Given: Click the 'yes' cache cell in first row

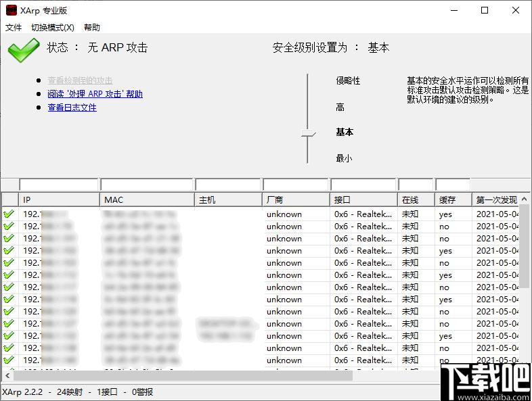Looking at the screenshot, I should pos(445,214).
